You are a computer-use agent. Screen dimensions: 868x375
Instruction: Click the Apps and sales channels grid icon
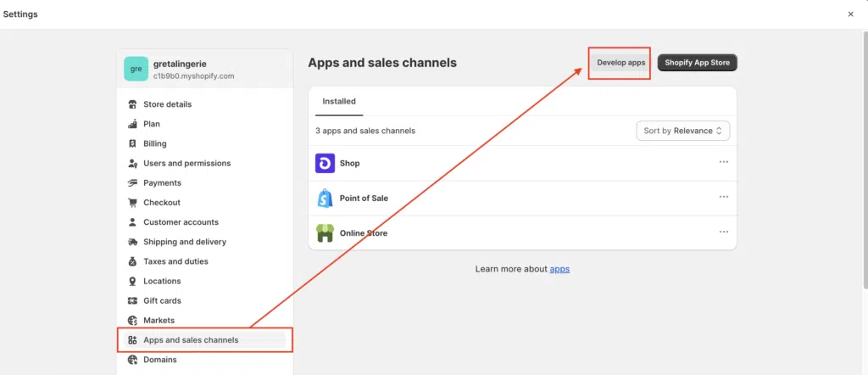point(132,340)
